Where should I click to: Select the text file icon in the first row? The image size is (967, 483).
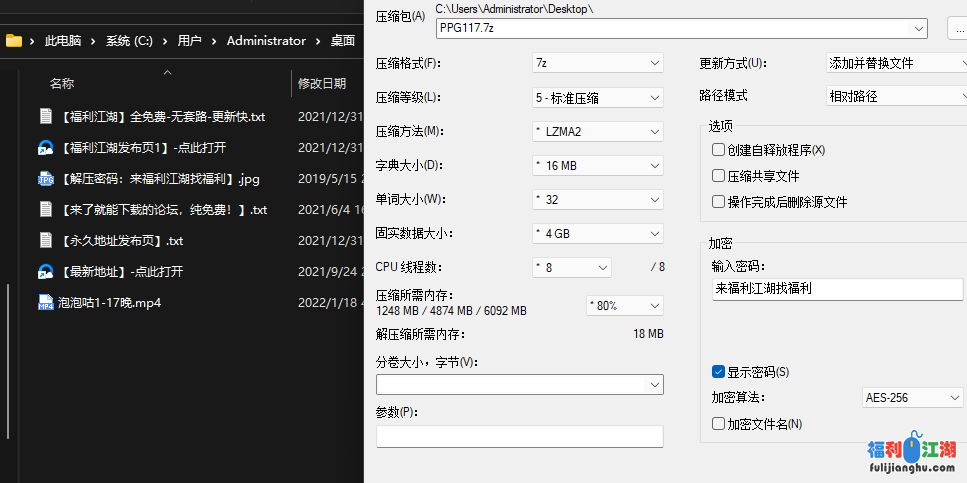coord(45,116)
